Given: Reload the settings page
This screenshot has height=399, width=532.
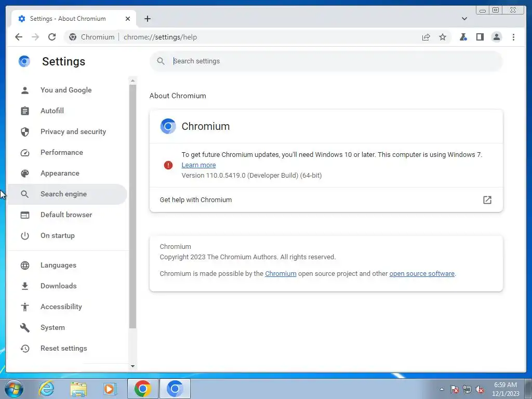Looking at the screenshot, I should 52,37.
